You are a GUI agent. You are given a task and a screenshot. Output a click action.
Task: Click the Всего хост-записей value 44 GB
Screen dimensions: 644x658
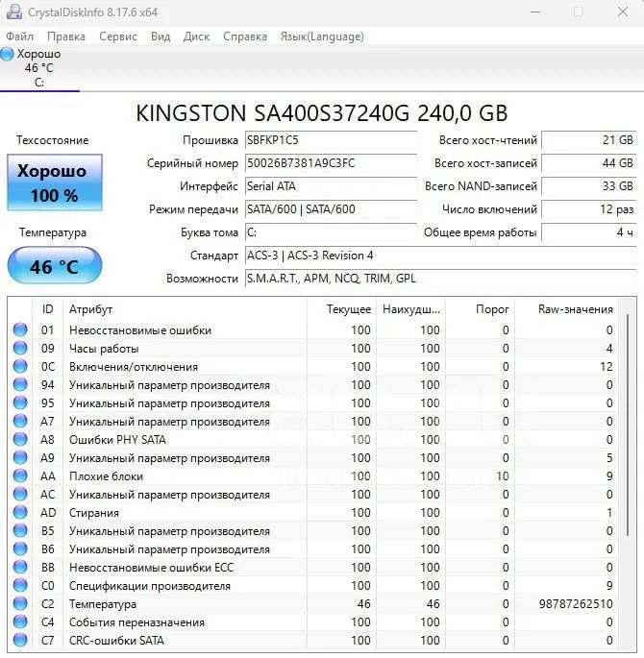(x=589, y=163)
